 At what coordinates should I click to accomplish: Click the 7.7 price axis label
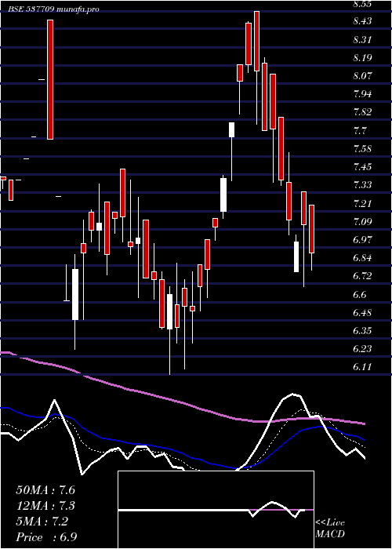click(x=360, y=131)
